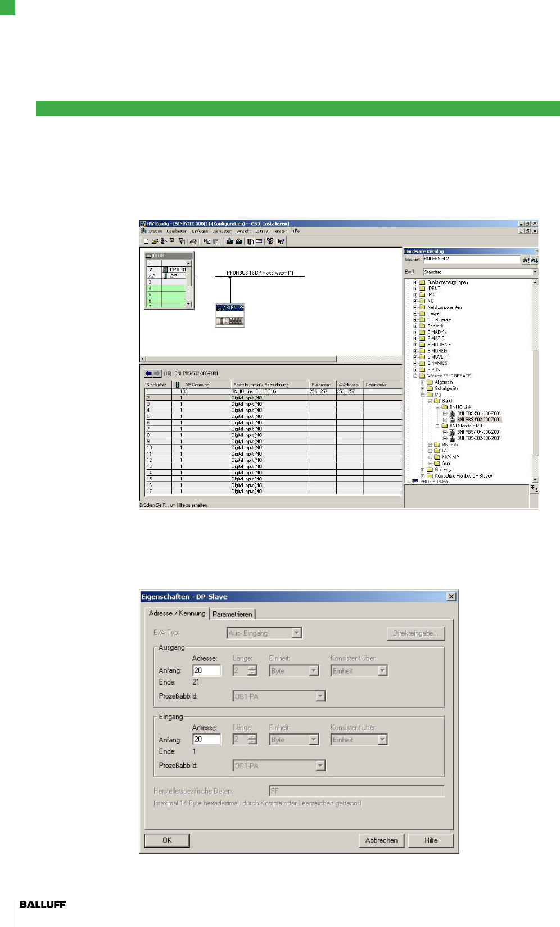Expand the Sensorik catalog folder

[x=416, y=326]
